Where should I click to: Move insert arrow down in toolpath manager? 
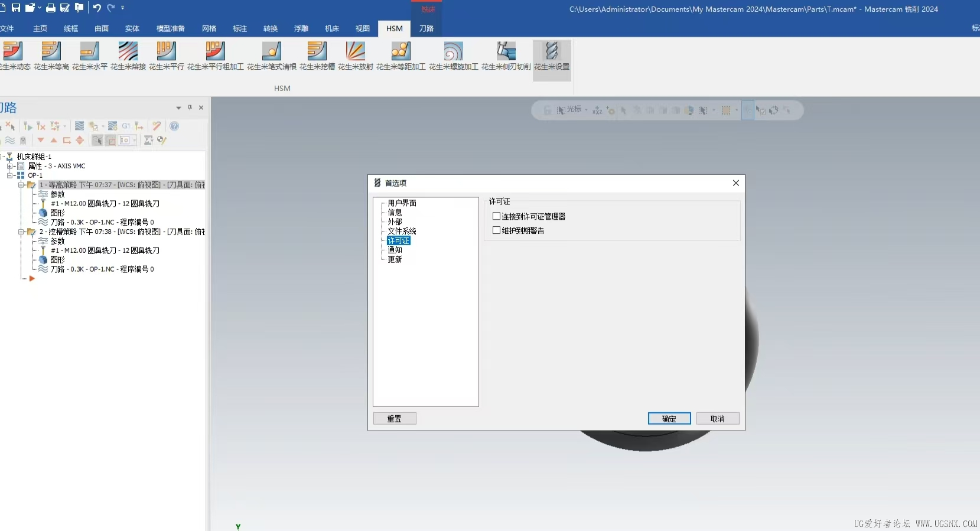point(41,140)
